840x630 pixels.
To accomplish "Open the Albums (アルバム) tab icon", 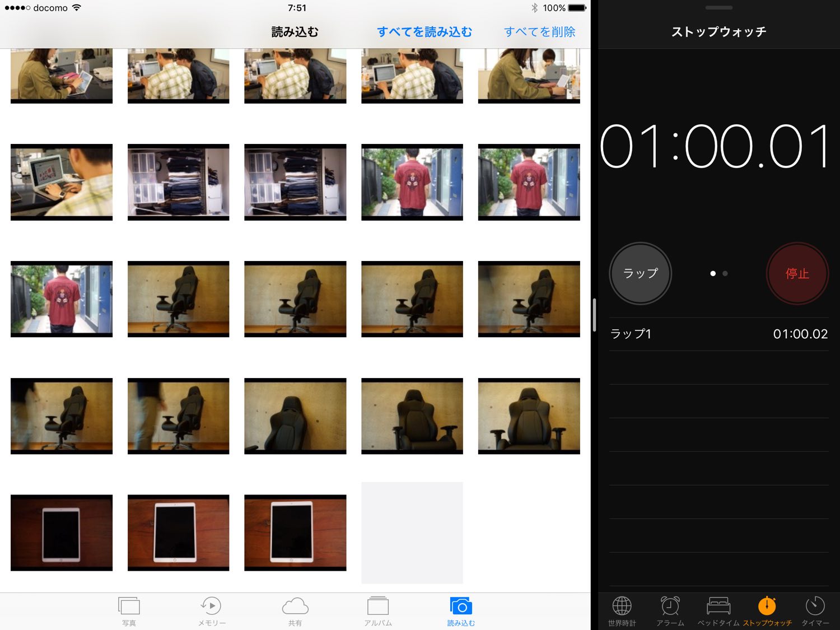I will 378,607.
